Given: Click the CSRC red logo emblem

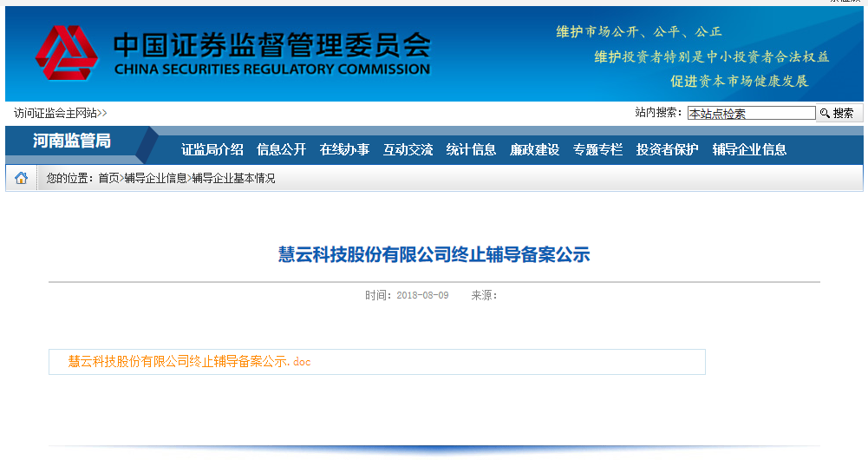Looking at the screenshot, I should click(x=66, y=54).
